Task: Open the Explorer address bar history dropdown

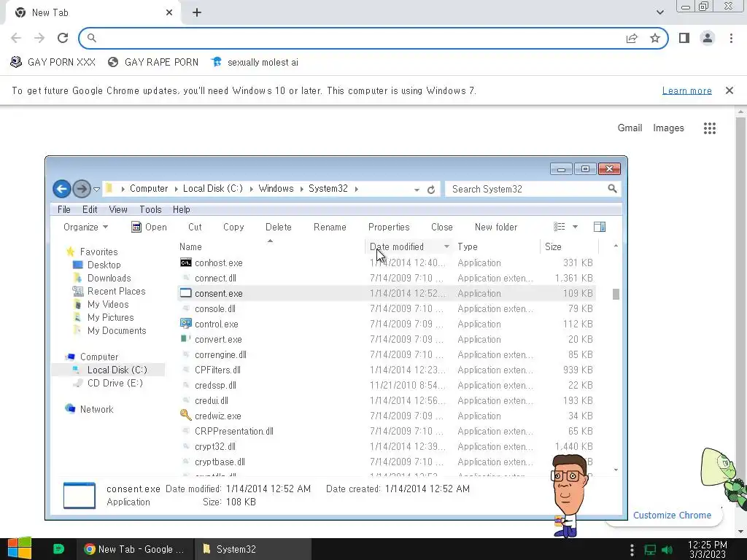Action: [417, 190]
